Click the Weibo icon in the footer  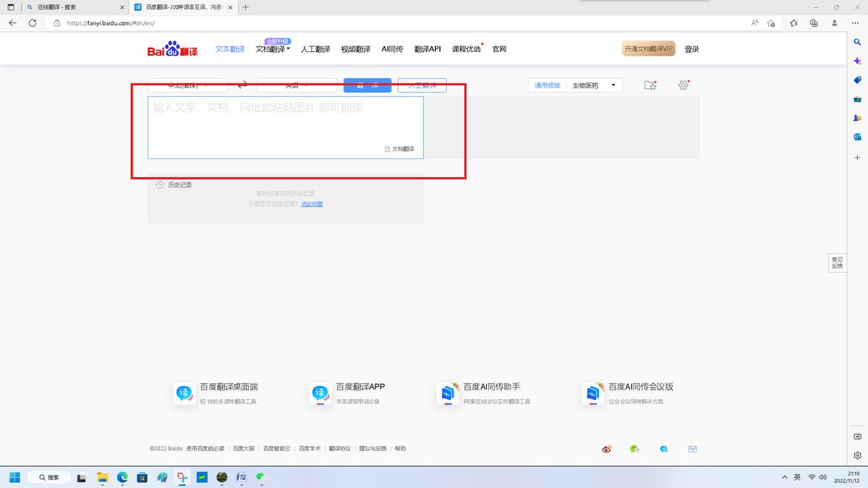[605, 449]
